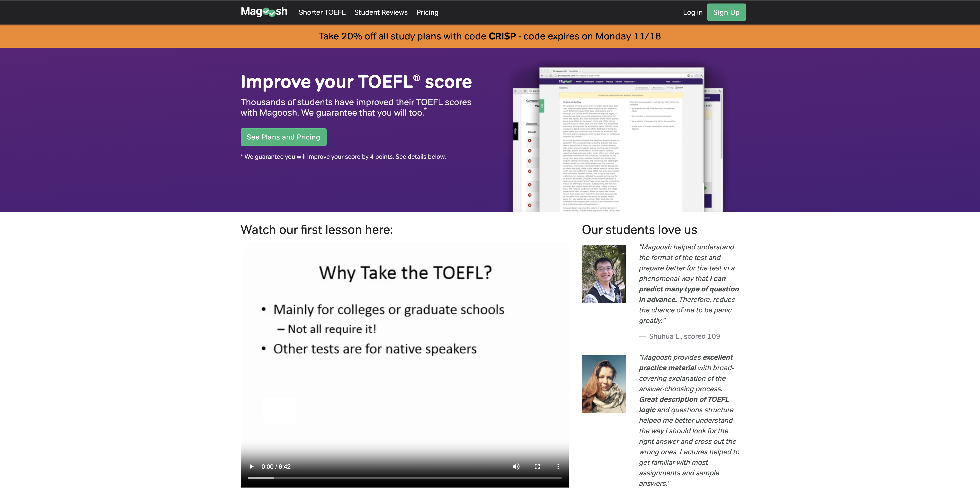
Task: Open the video's three-dot options menu
Action: pos(558,466)
